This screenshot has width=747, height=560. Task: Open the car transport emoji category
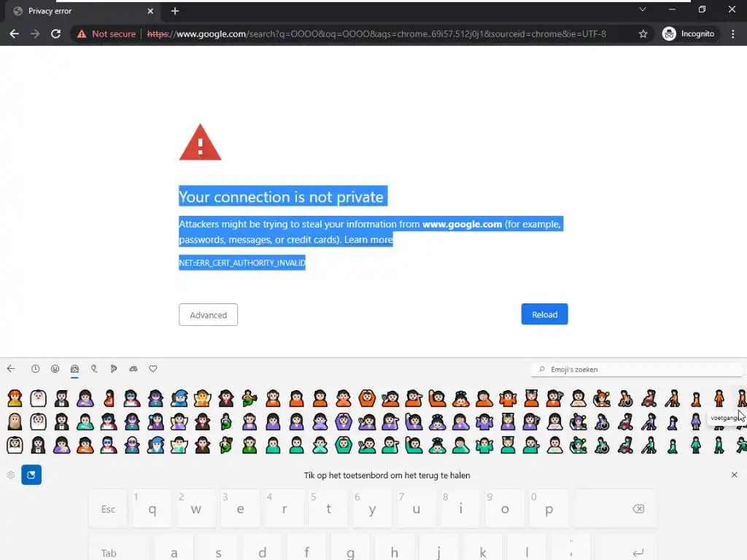pos(133,368)
